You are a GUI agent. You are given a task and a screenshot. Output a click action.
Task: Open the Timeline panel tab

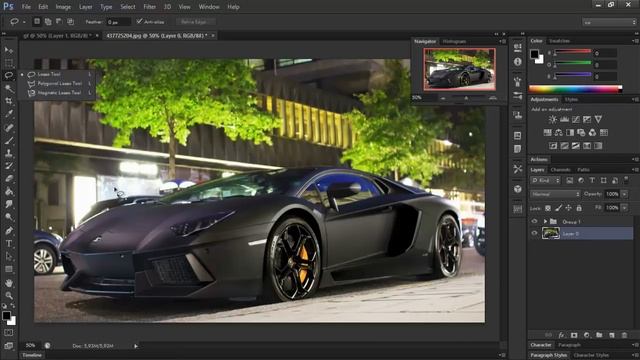tap(32, 355)
